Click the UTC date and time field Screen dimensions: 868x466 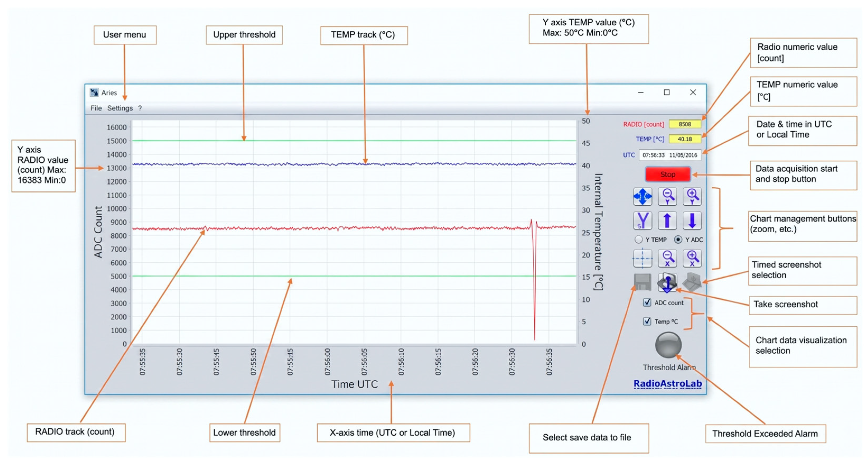click(x=670, y=155)
